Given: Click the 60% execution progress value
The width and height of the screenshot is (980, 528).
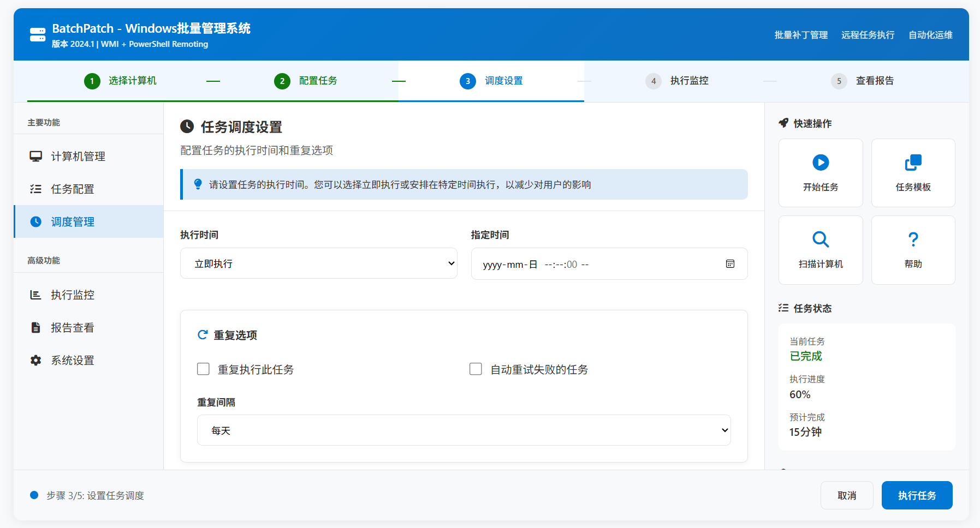Looking at the screenshot, I should tap(800, 394).
